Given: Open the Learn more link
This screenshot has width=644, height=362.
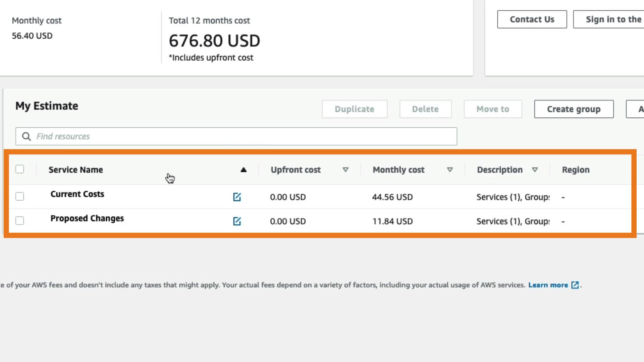Looking at the screenshot, I should tap(548, 285).
